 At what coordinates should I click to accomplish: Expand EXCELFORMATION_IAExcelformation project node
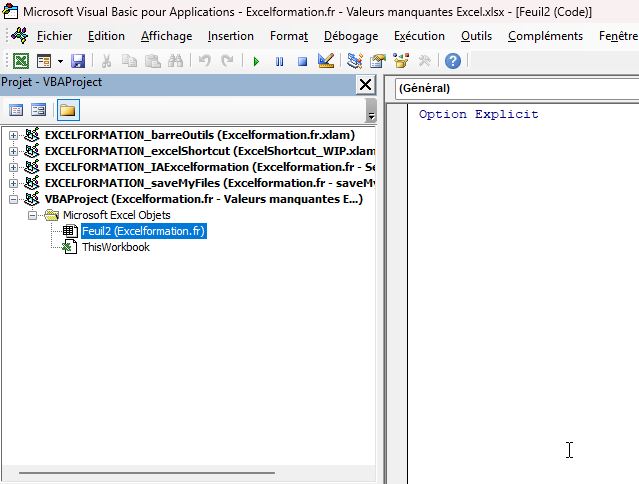pos(13,167)
